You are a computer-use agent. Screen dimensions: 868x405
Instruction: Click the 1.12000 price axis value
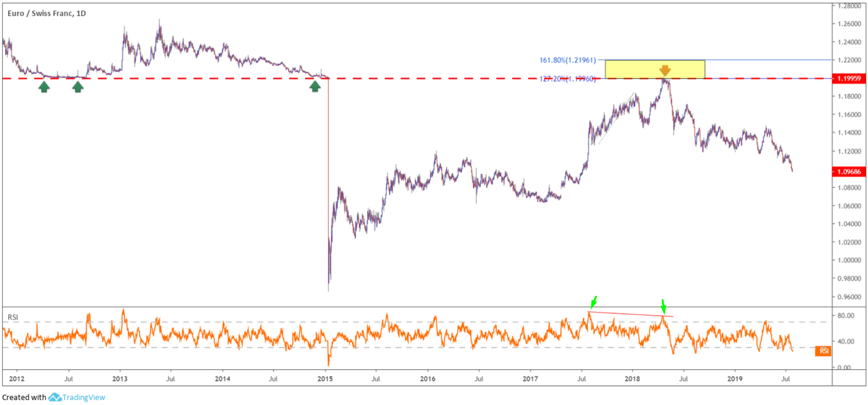849,151
